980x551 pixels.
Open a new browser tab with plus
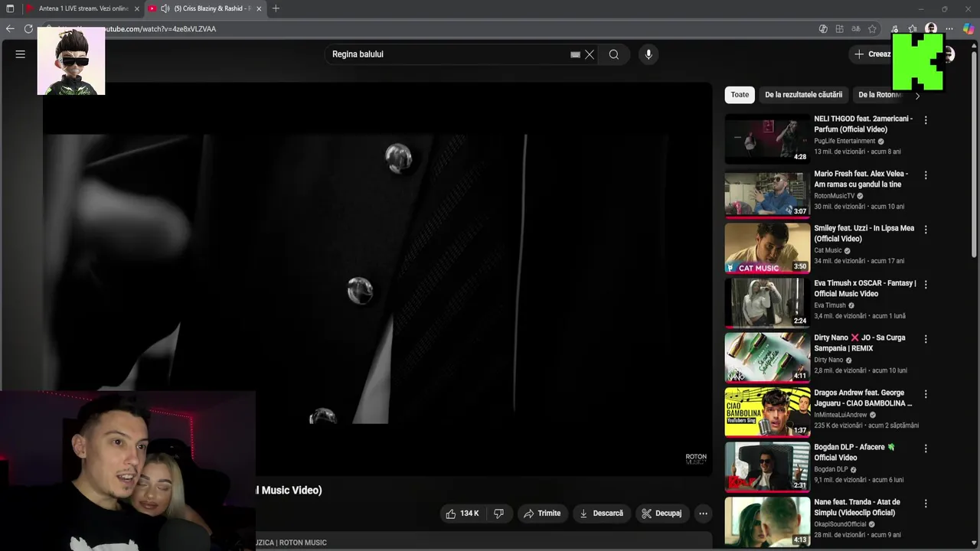pyautogui.click(x=276, y=8)
